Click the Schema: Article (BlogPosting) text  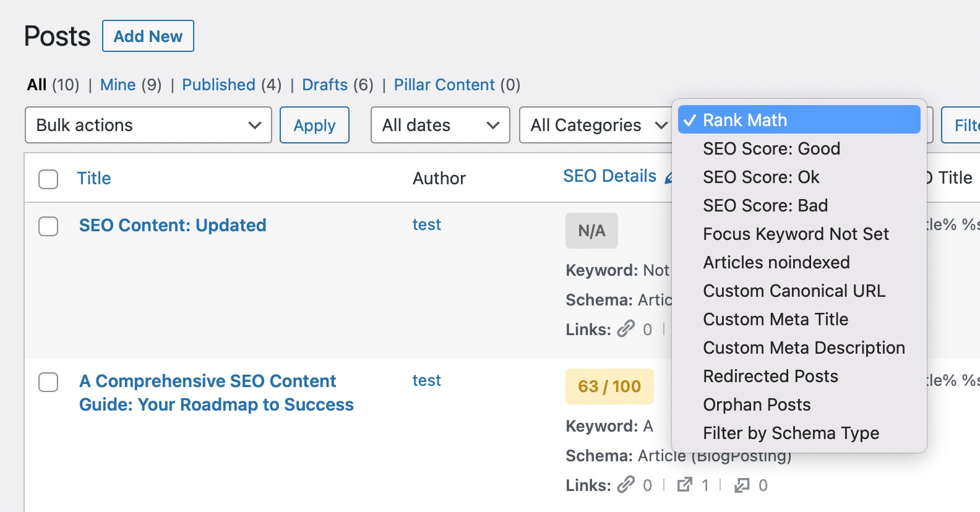click(x=679, y=456)
